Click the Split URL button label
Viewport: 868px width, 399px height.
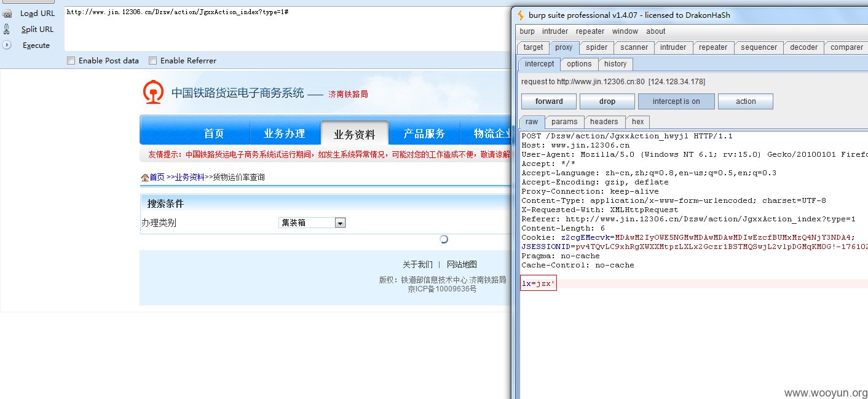(37, 29)
